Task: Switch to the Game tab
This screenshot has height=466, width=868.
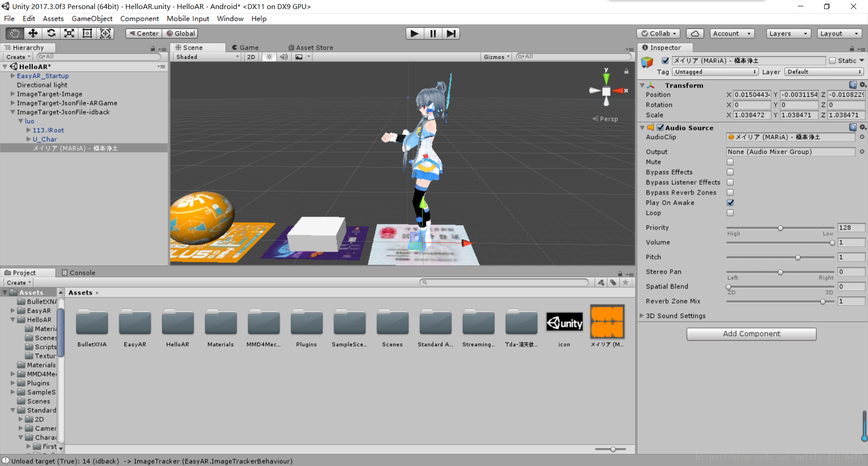Action: point(245,48)
